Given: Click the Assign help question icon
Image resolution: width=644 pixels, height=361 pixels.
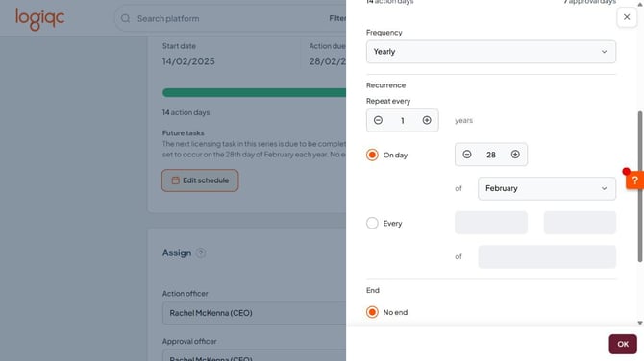Looking at the screenshot, I should pos(201,253).
